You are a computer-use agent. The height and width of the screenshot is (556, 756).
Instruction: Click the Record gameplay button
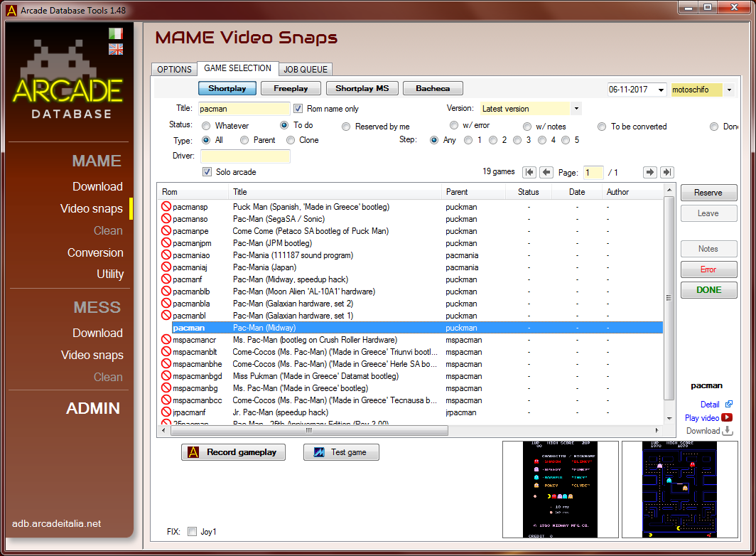(233, 452)
